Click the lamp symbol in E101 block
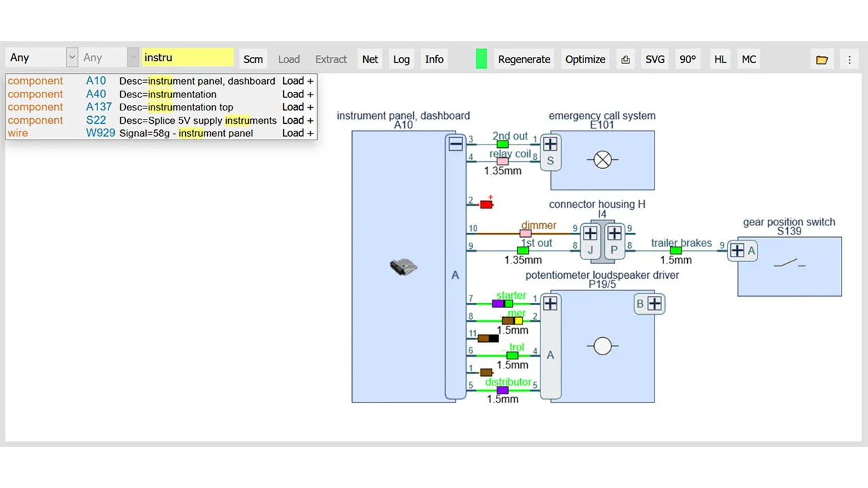868x488 pixels. (x=602, y=160)
